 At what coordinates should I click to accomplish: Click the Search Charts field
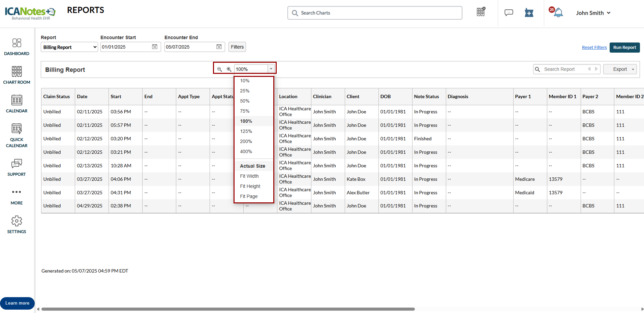click(375, 13)
